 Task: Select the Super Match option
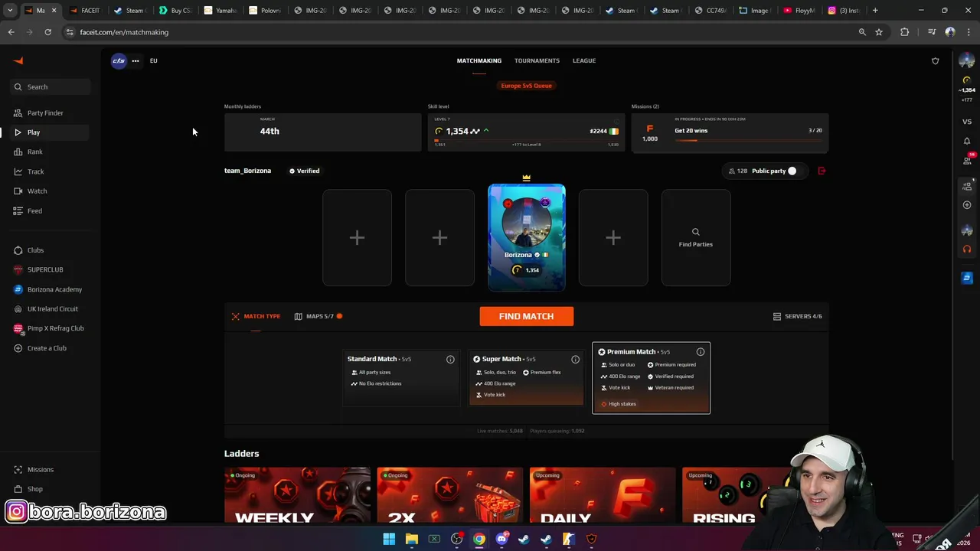coord(526,377)
